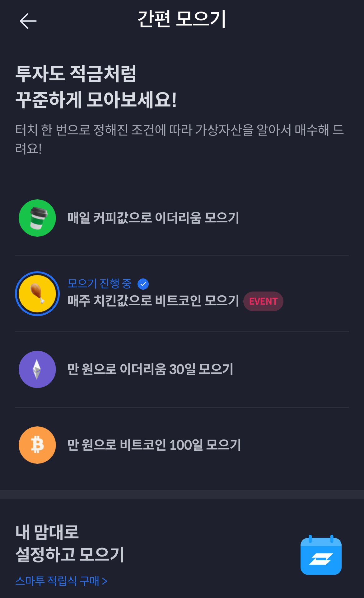This screenshot has width=364, height=598.
Task: Click the red EVENT badge
Action: [x=263, y=301]
